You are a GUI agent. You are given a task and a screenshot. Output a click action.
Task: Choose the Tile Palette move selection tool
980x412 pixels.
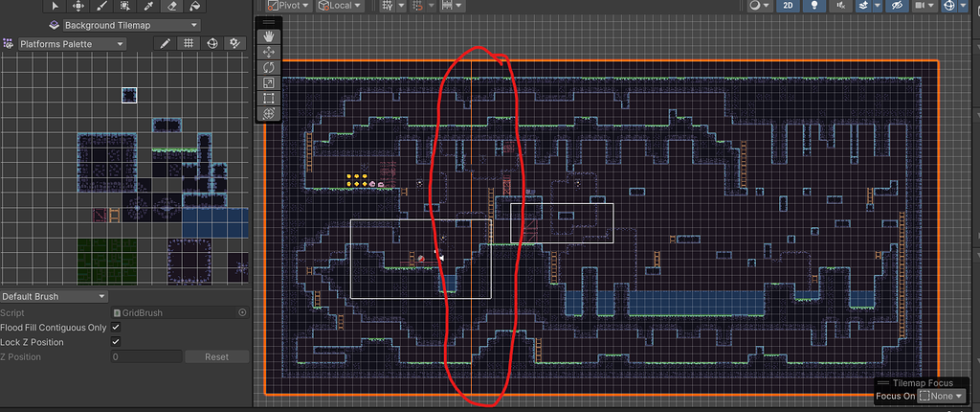(x=78, y=6)
